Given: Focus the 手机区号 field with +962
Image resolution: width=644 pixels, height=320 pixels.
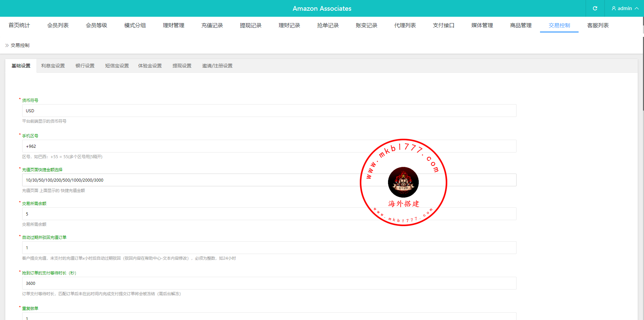Looking at the screenshot, I should 269,146.
